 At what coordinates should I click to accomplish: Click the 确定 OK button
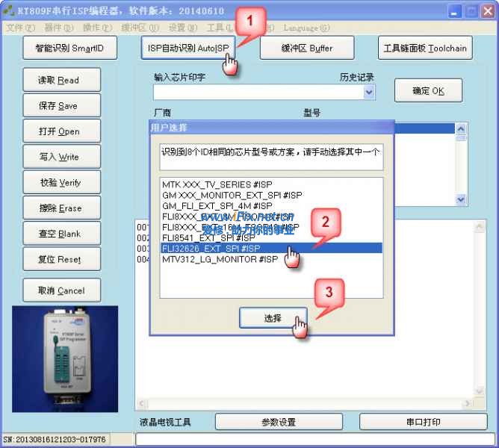428,91
